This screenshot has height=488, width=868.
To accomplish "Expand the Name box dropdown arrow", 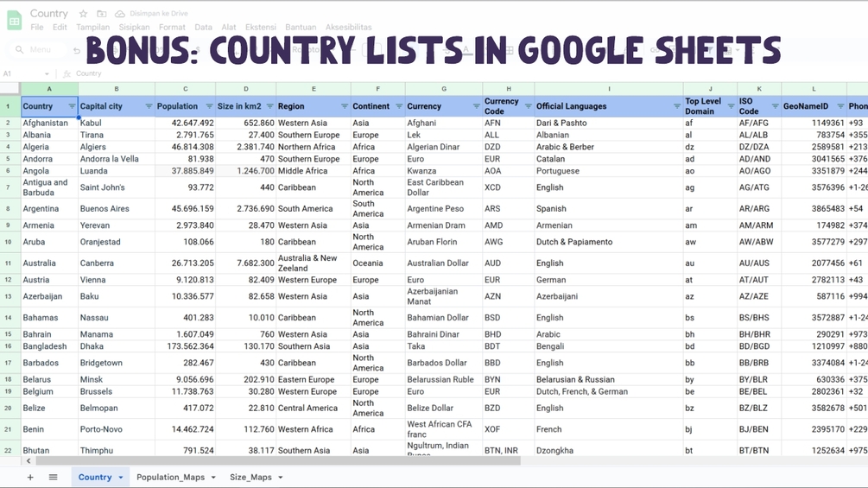I will [47, 73].
